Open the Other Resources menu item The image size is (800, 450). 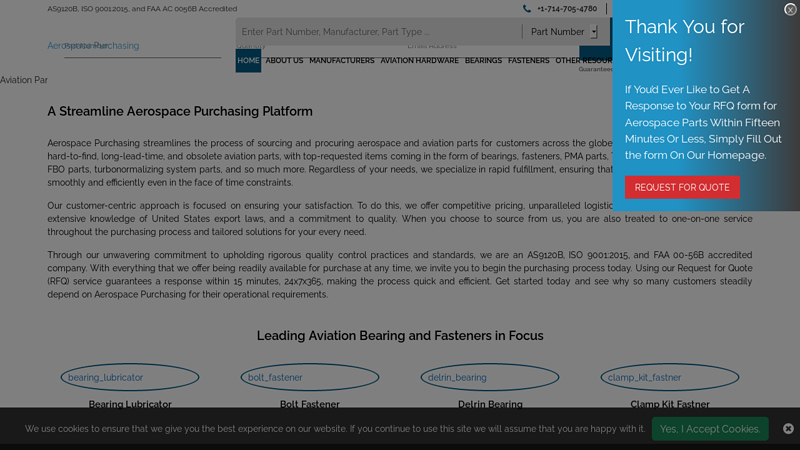click(x=584, y=61)
